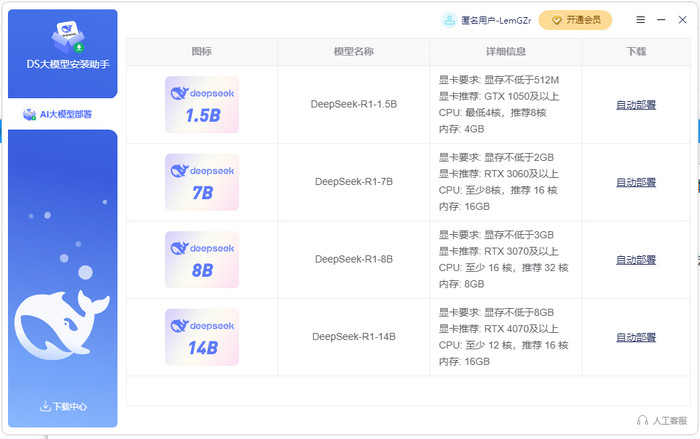Click the DeepSeek 8B model thumbnail
The width and height of the screenshot is (700, 439).
coord(201,259)
